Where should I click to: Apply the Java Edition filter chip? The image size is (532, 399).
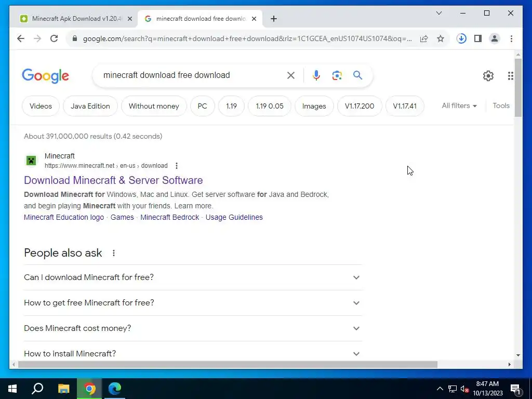coord(90,106)
